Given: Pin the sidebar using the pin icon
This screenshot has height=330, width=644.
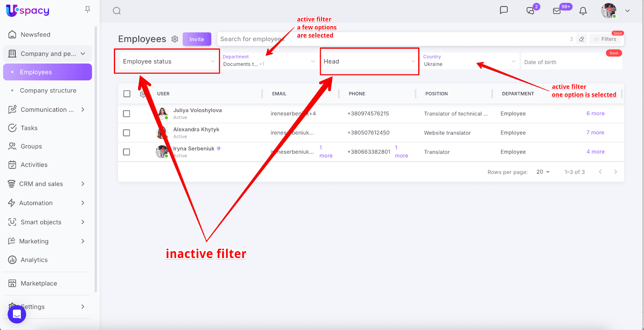Looking at the screenshot, I should [87, 9].
